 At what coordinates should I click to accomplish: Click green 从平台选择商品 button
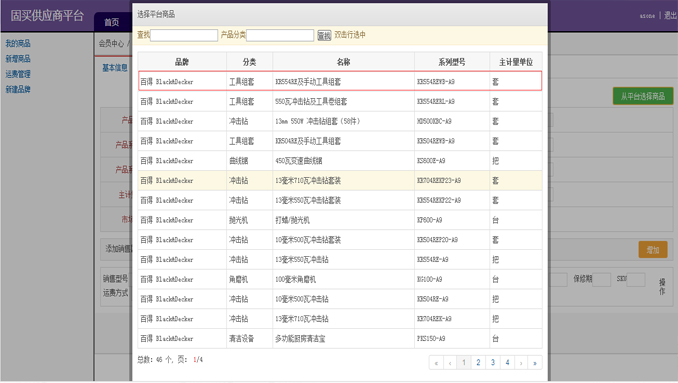point(643,96)
